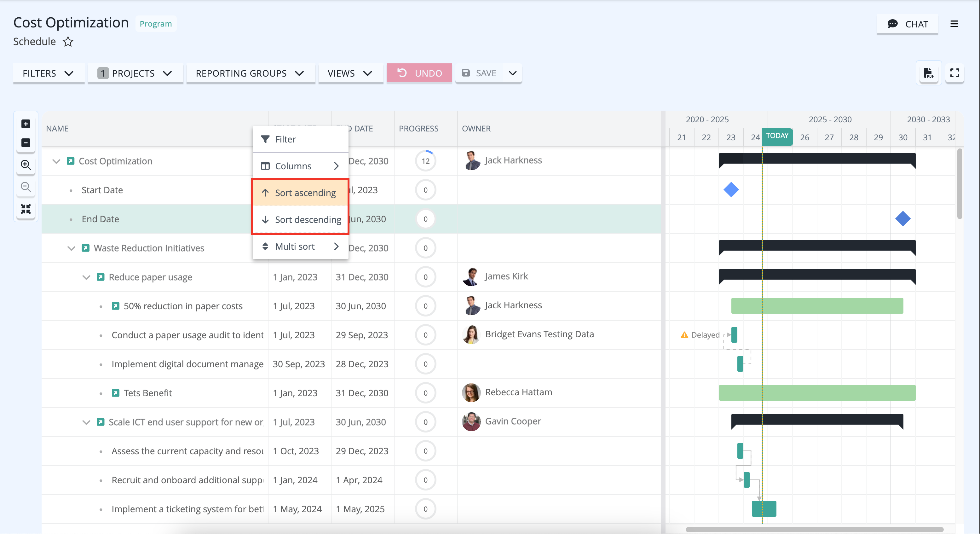Click Jack Harkness avatar in 50% reduction row
The width and height of the screenshot is (980, 534).
pyautogui.click(x=471, y=306)
